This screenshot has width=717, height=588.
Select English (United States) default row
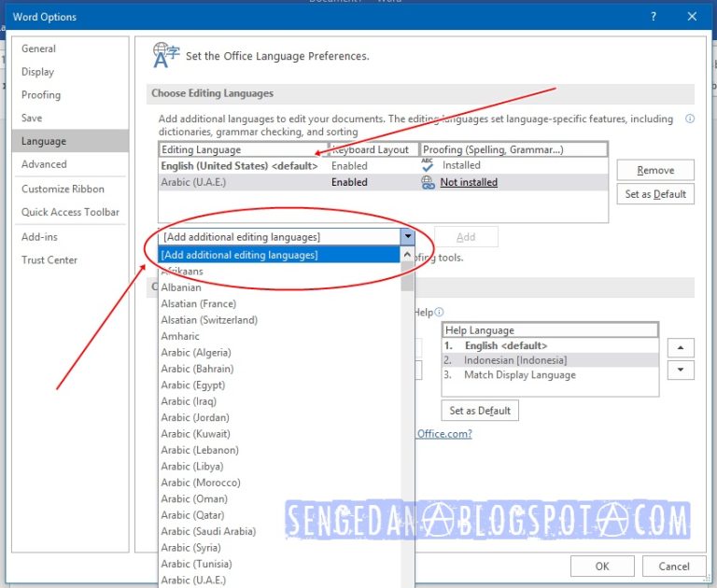[x=383, y=165]
